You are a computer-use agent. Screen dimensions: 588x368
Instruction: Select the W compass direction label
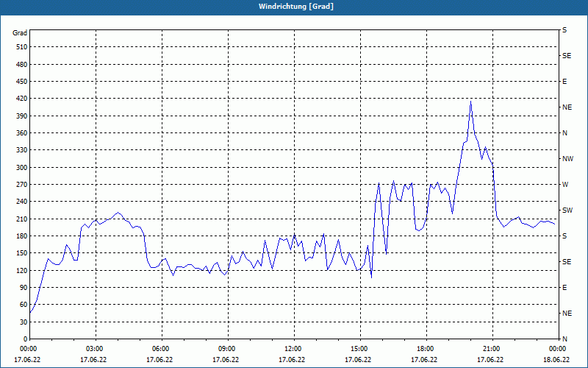(x=565, y=184)
